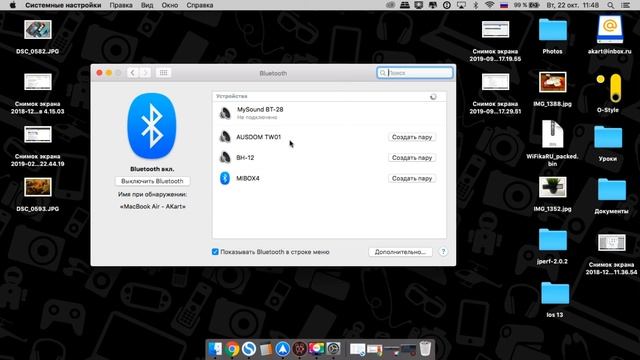The height and width of the screenshot is (360, 640).
Task: Click the battery status 99% indicator
Action: (x=527, y=5)
